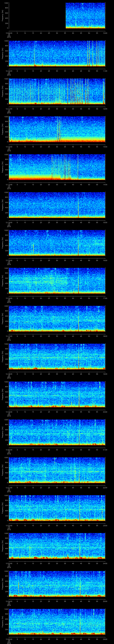Select the 17:00 end time label

(x=105, y=298)
